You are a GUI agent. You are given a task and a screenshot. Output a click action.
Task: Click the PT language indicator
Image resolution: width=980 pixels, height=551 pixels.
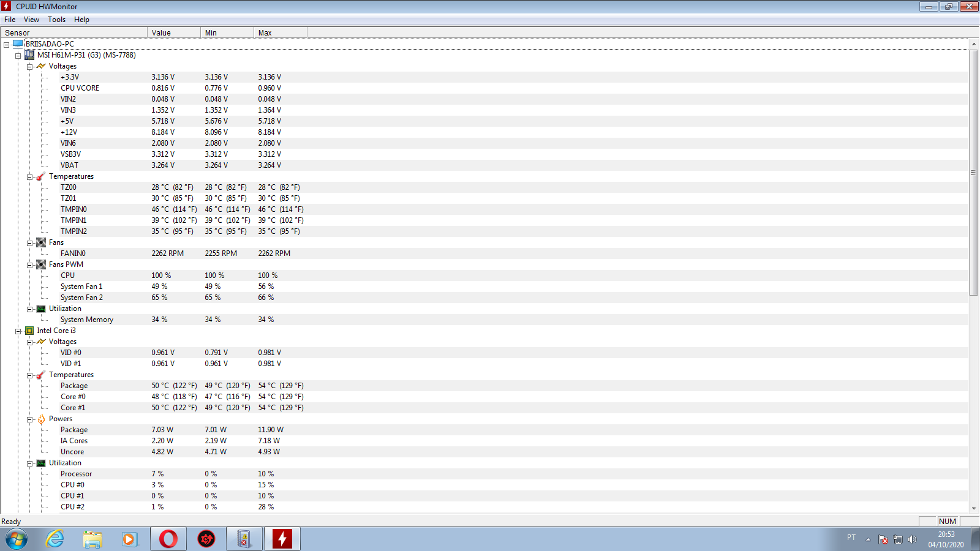click(x=851, y=538)
